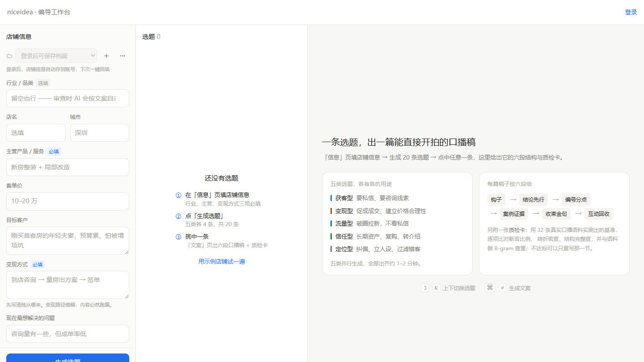The width and height of the screenshot is (644, 362).
Task: Add a new store profile with plus icon
Action: tap(106, 56)
